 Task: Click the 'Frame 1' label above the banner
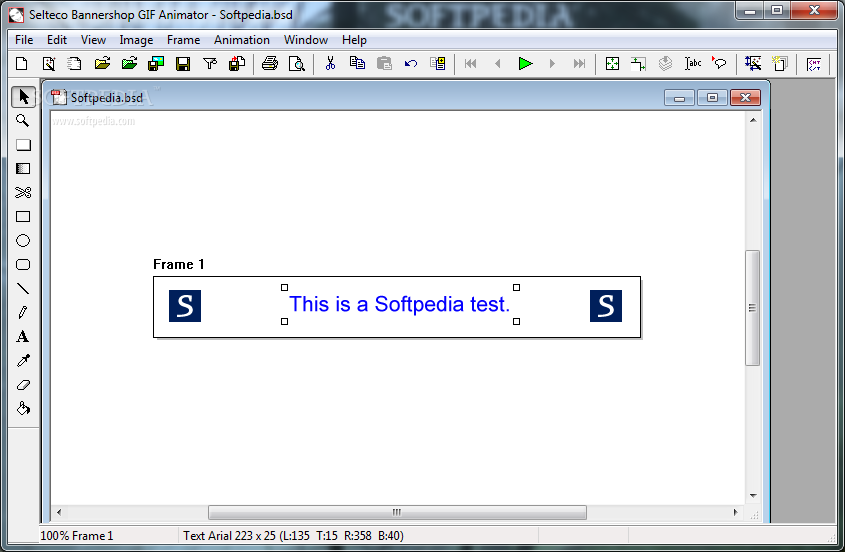pyautogui.click(x=178, y=264)
